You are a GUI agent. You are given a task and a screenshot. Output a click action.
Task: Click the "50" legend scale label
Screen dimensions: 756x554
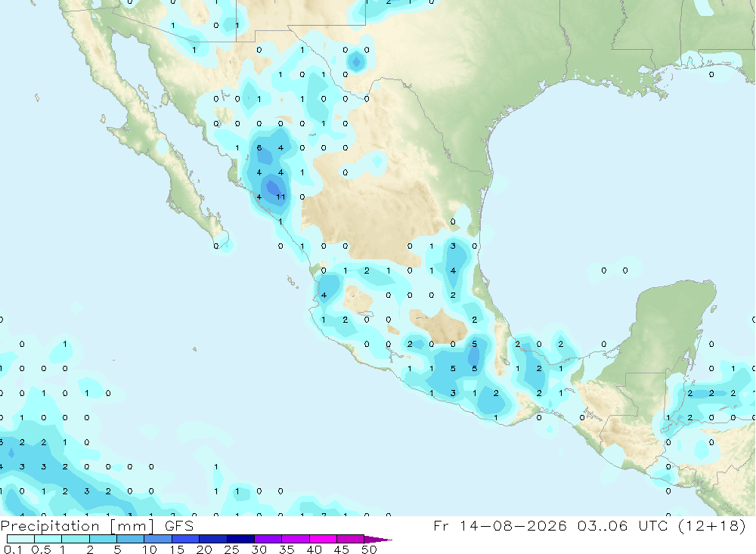(x=370, y=549)
